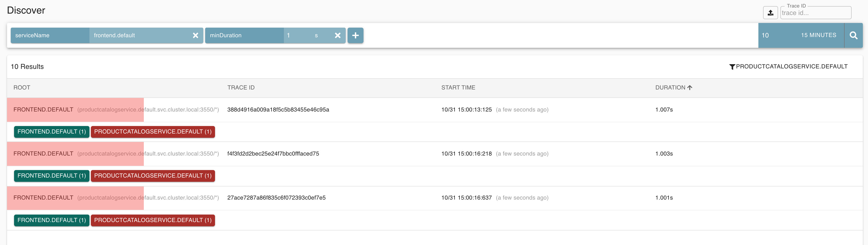Open the 1.001s duration trace row
The width and height of the screenshot is (868, 245).
(664, 198)
